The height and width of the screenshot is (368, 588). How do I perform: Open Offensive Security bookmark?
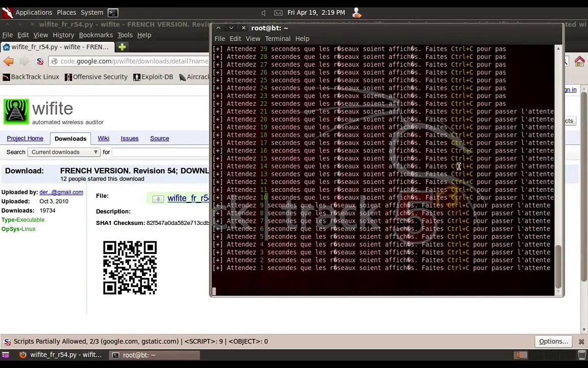[96, 77]
